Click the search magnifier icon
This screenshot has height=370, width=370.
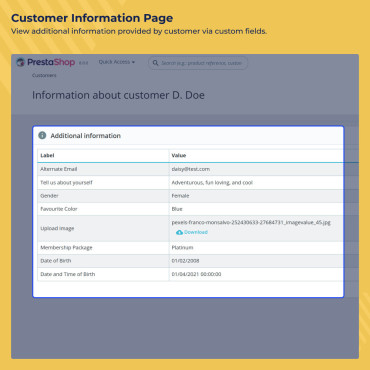point(155,63)
